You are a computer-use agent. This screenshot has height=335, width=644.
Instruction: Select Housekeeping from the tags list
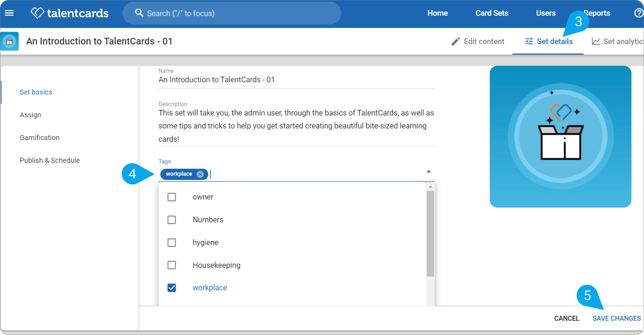point(217,265)
